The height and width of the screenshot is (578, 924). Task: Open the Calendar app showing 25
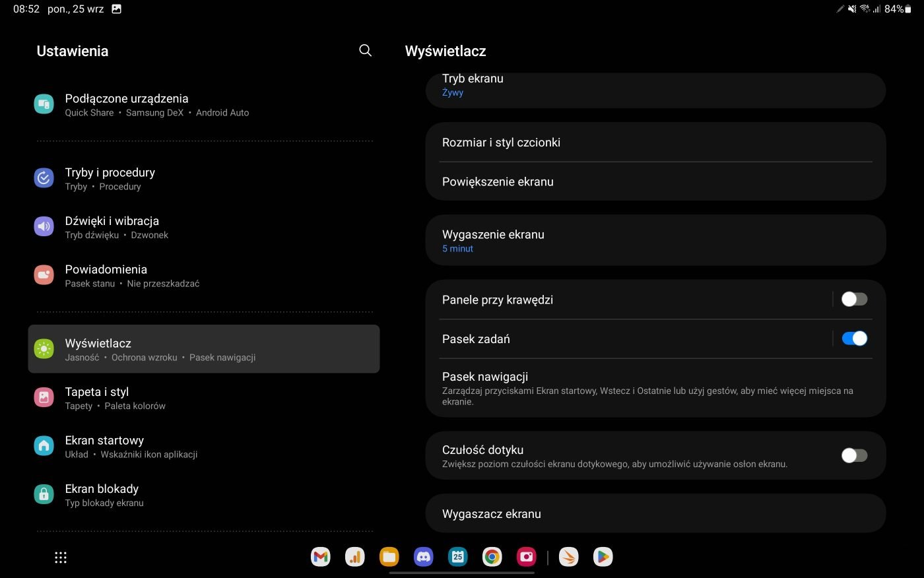[458, 557]
